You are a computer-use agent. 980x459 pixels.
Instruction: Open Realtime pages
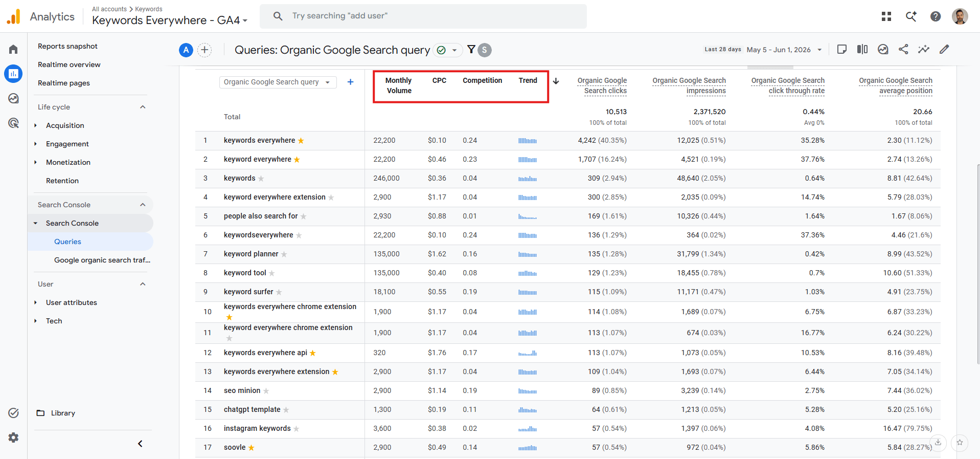point(64,83)
